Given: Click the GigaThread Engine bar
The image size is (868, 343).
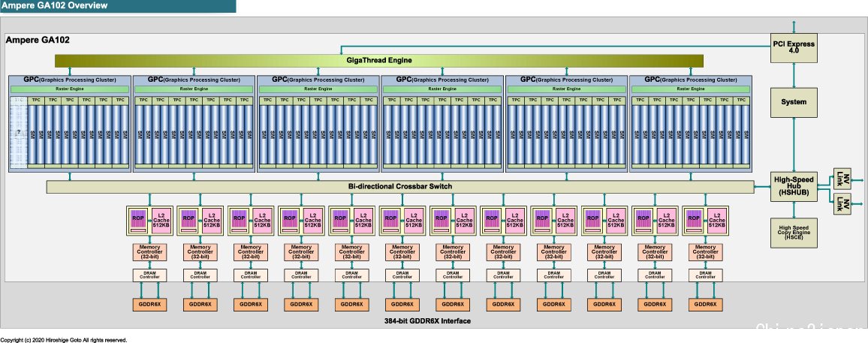Looking at the screenshot, I should coord(379,60).
